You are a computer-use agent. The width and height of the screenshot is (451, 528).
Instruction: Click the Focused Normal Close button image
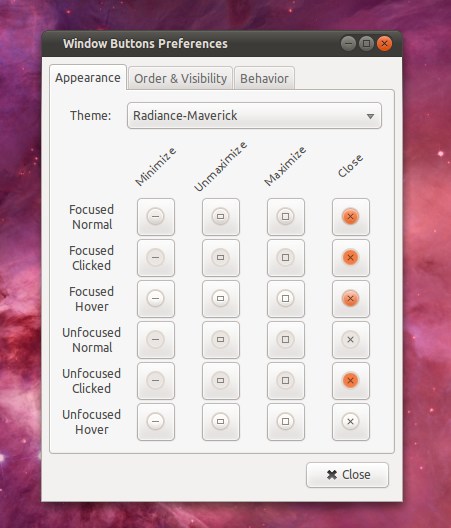click(351, 217)
